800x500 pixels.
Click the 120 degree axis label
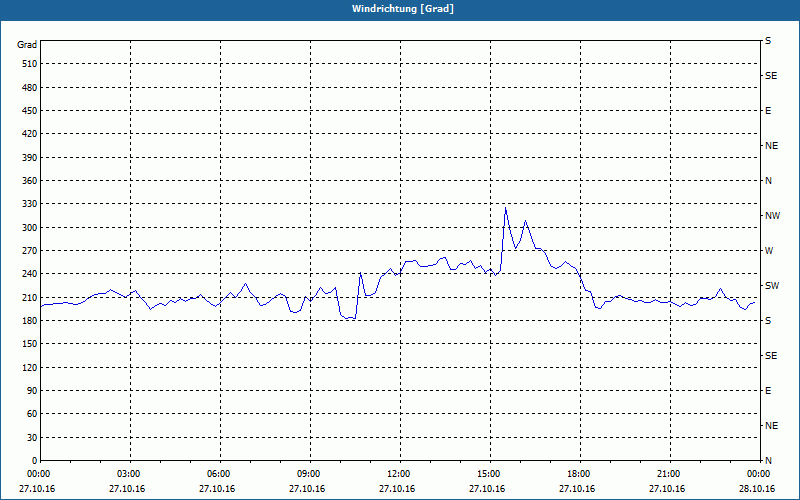pos(30,367)
